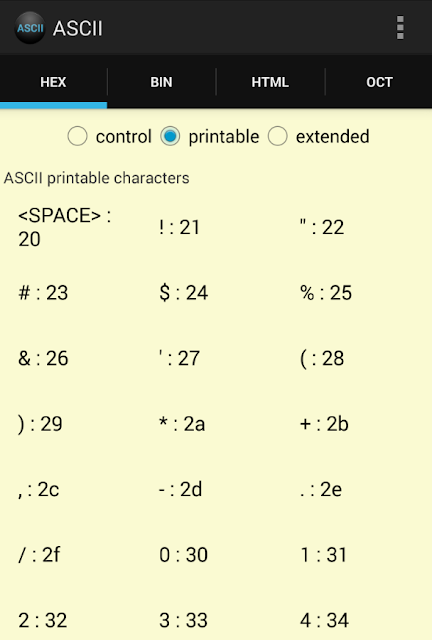Tap the 4 : 34 entry
The image size is (432, 640).
click(324, 620)
